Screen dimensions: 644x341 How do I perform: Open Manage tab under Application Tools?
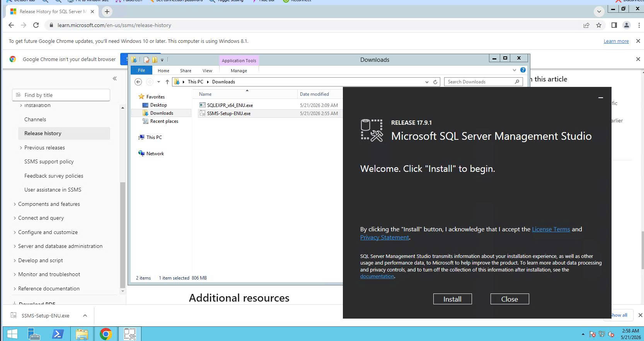[x=239, y=71]
